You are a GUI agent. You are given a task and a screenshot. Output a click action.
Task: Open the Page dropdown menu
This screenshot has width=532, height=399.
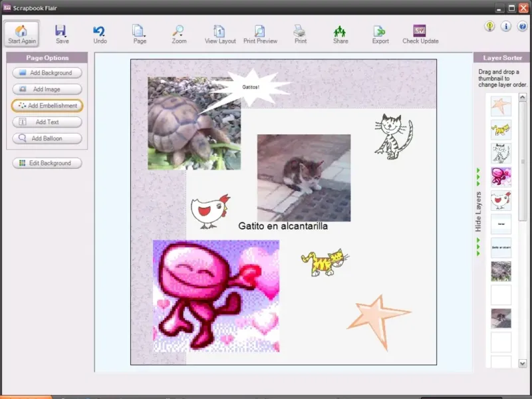[140, 35]
